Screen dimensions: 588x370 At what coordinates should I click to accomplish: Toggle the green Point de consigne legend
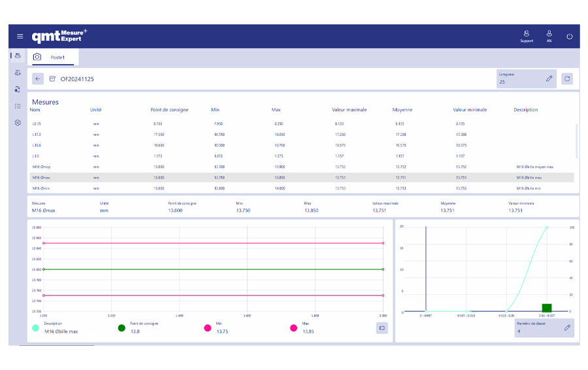[122, 328]
